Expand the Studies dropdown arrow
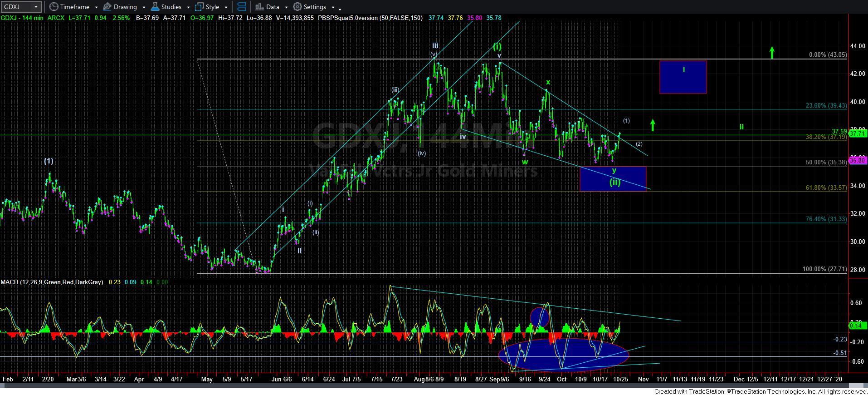 point(188,7)
